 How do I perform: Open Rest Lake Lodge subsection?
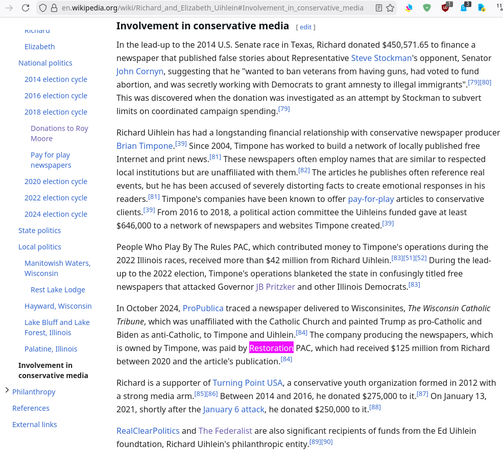[x=58, y=290]
